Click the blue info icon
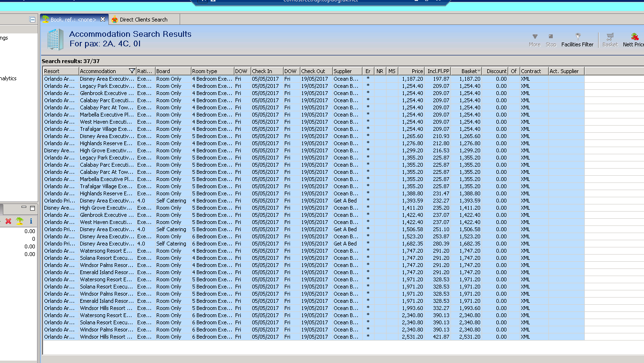644x363 pixels. pyautogui.click(x=31, y=221)
